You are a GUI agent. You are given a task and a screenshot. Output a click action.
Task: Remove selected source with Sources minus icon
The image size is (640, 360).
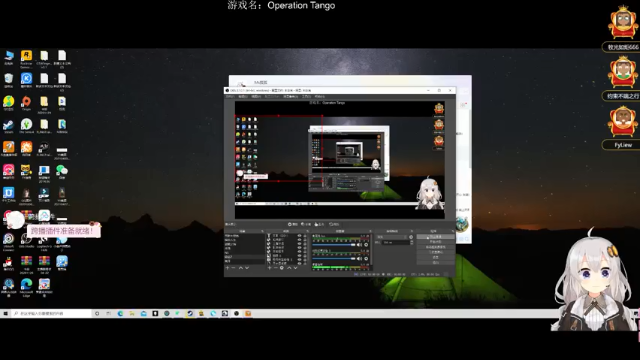[276, 268]
